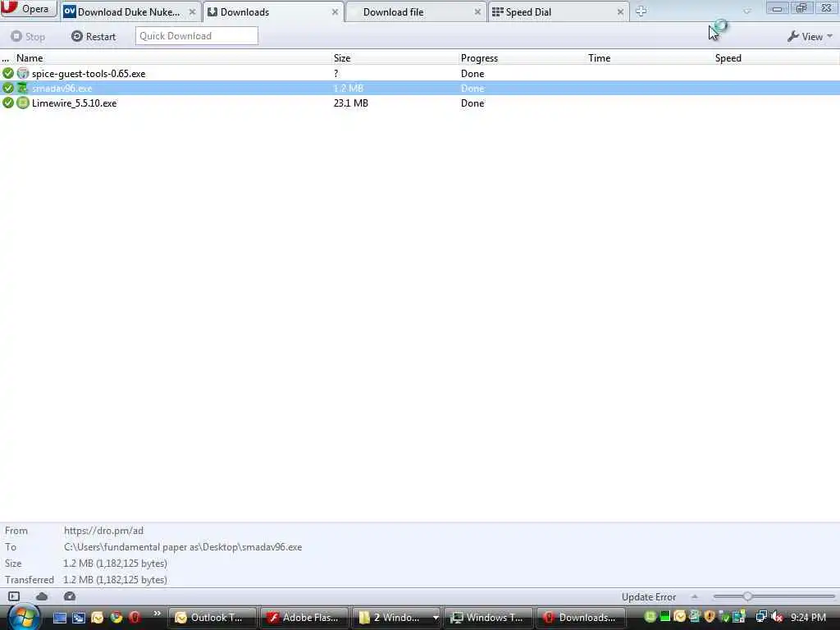Sort downloads by Progress column

click(x=479, y=58)
